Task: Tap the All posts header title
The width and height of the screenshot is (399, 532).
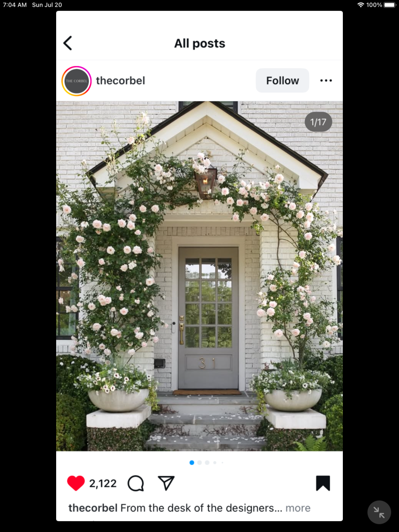Action: pyautogui.click(x=199, y=44)
